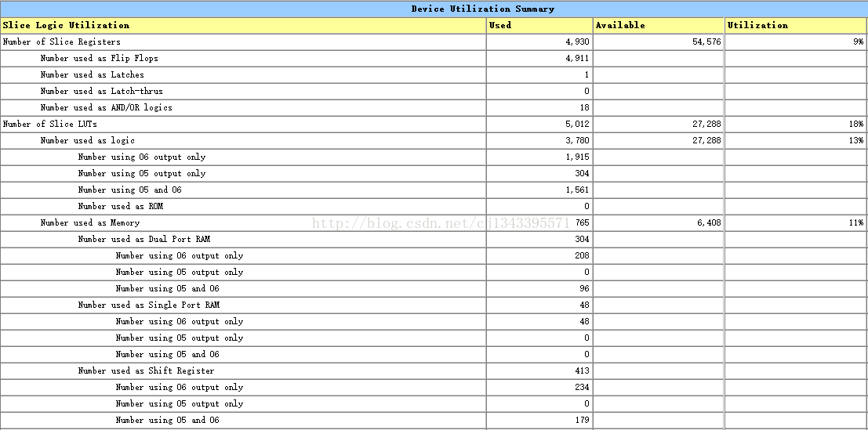The width and height of the screenshot is (868, 430).
Task: Click the Available column header
Action: (x=659, y=25)
